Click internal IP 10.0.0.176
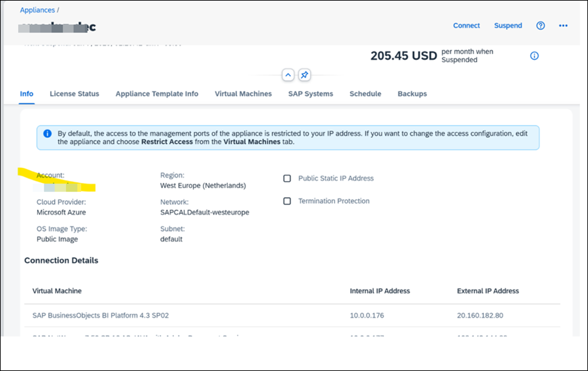This screenshot has width=588, height=371. (367, 316)
